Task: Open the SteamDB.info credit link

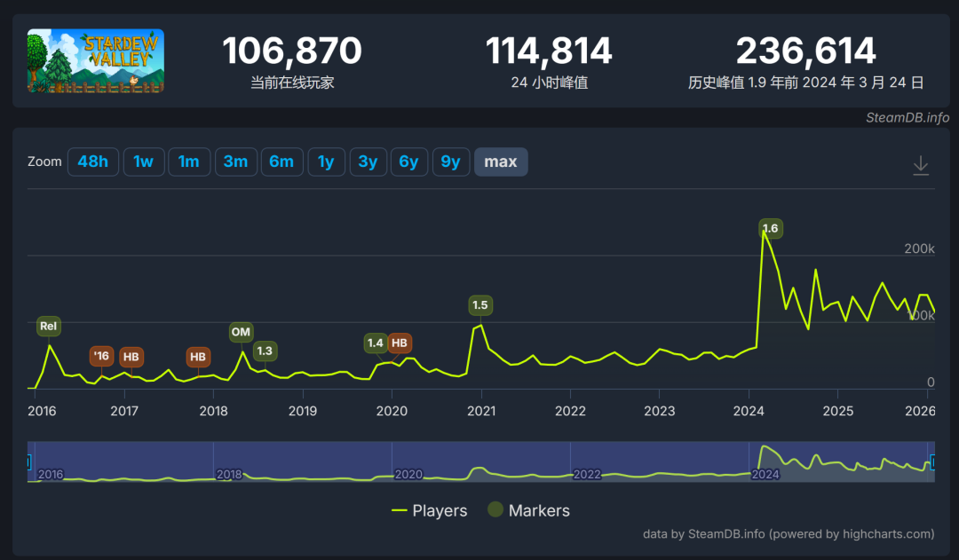Action: [x=907, y=117]
